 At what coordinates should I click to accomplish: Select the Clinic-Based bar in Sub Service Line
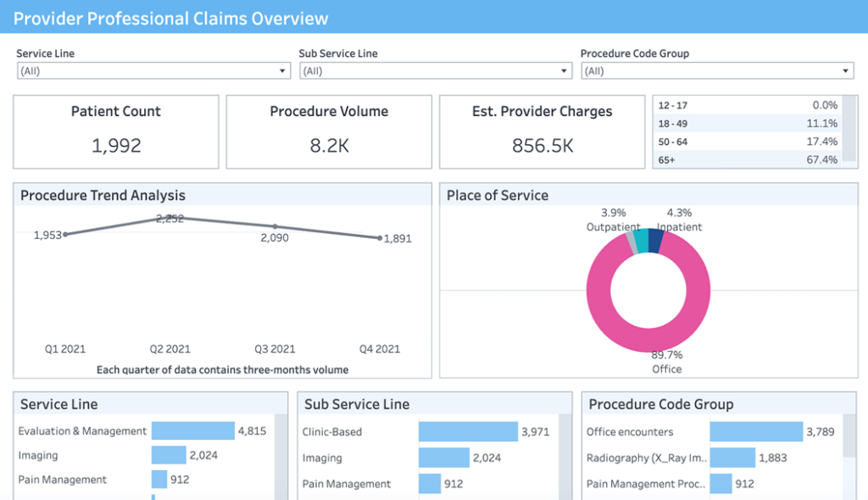coord(468,431)
